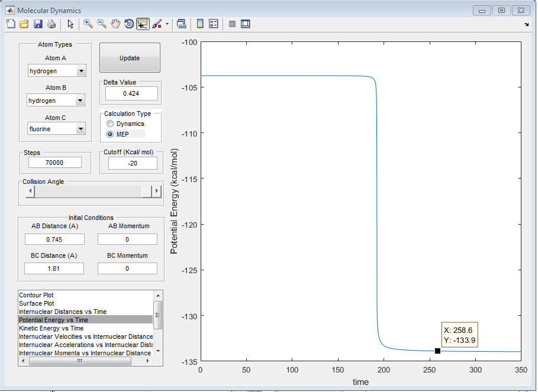
Task: Select the MEP radio button
Action: (109, 134)
